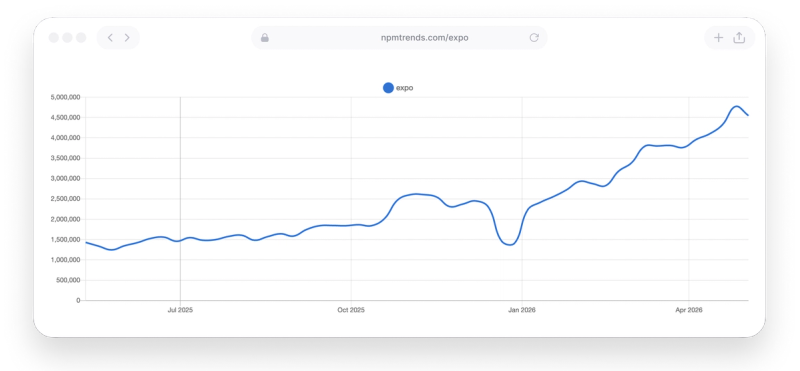
Task: Click the 2,000,000 y-axis value
Action: click(65, 219)
